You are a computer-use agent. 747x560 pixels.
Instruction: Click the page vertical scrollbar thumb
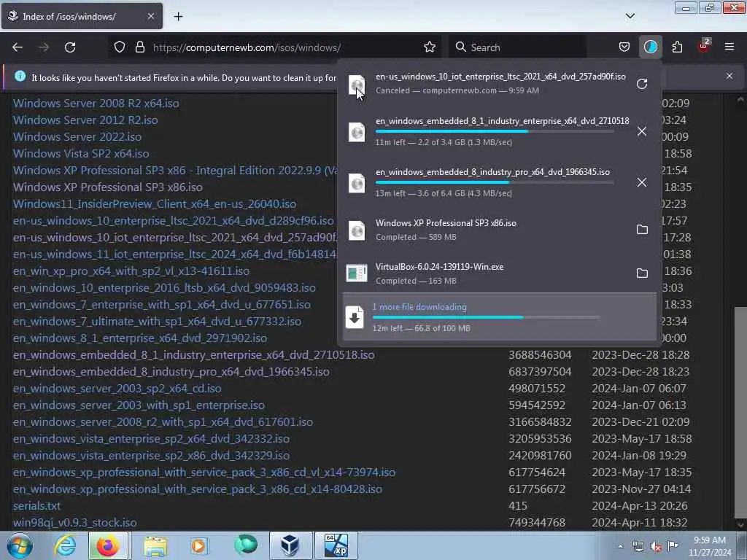coord(740,413)
